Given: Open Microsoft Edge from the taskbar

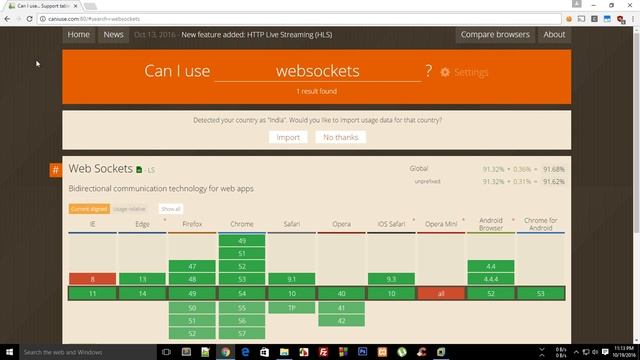Looking at the screenshot, I should pos(245,352).
